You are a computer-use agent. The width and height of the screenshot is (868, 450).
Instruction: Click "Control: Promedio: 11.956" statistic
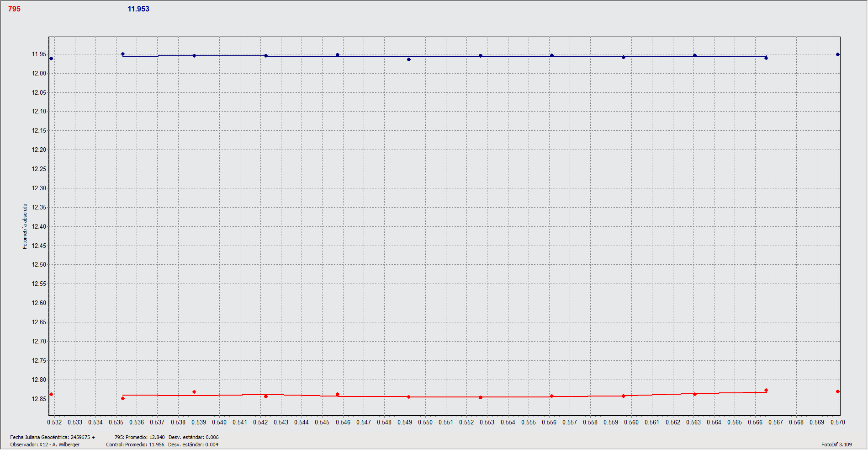tap(135, 445)
